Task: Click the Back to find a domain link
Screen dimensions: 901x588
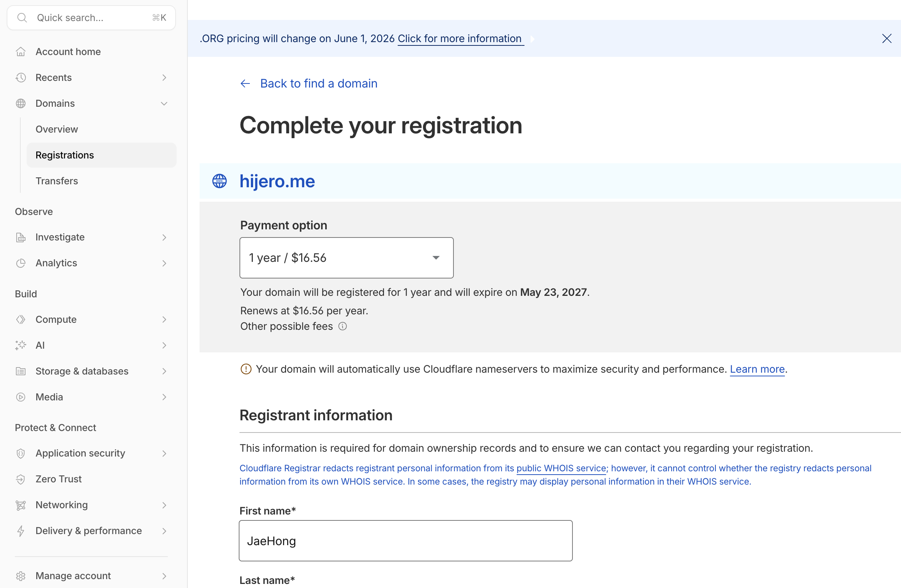Action: 319,83
